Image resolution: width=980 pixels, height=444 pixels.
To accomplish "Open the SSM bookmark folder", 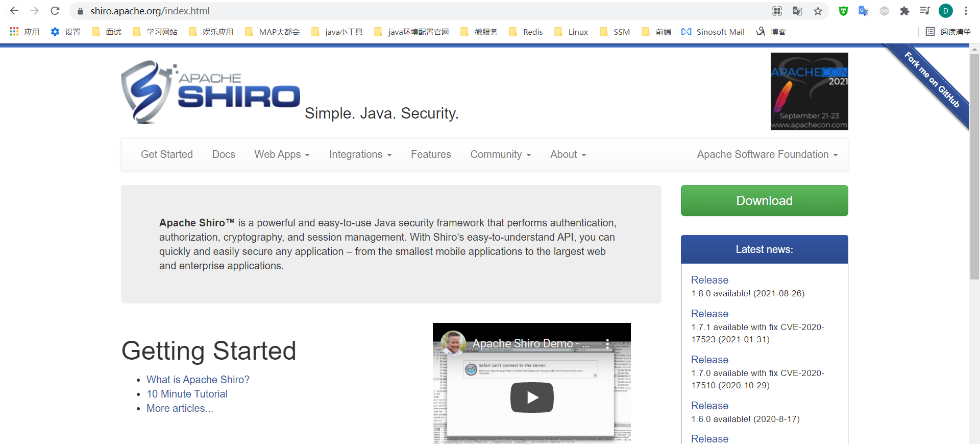I will click(x=615, y=32).
